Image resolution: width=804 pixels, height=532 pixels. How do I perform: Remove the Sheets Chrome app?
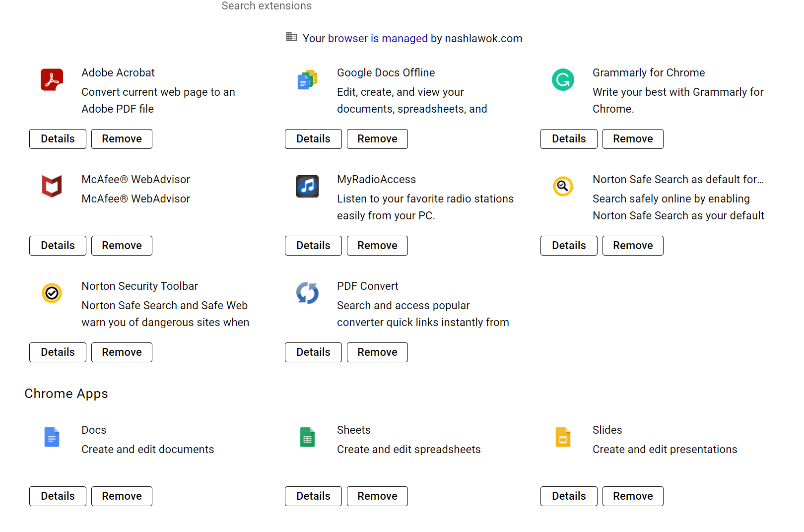(x=377, y=496)
